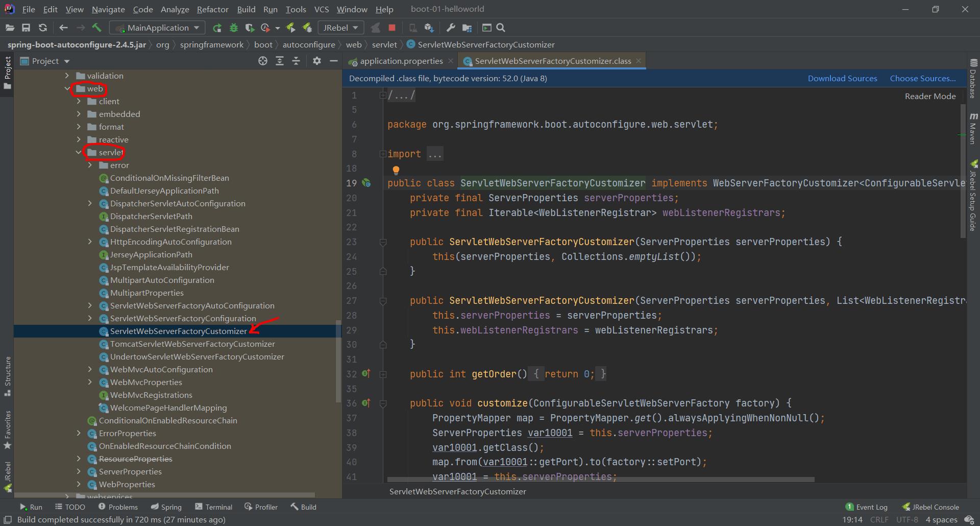Expand the ServerProperties class node

coord(79,471)
